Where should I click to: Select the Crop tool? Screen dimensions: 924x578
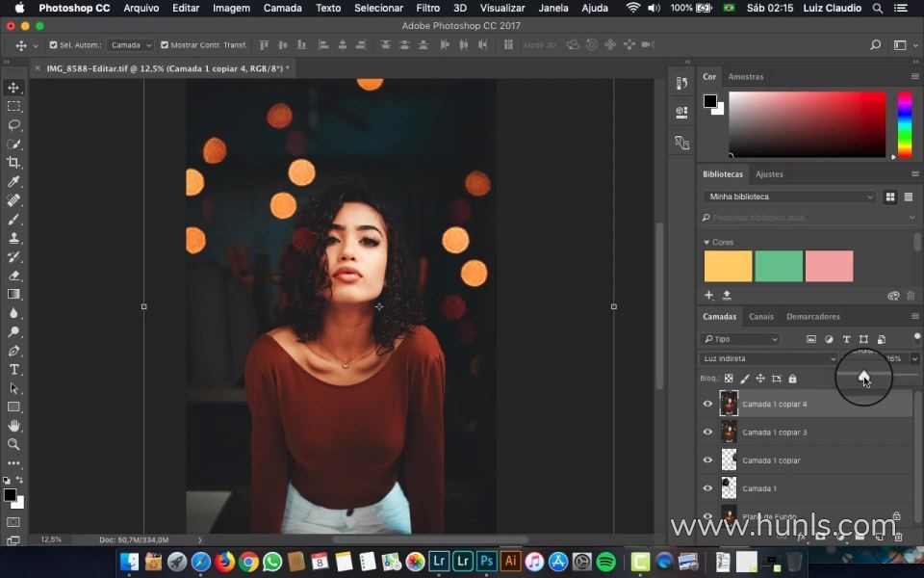(14, 163)
